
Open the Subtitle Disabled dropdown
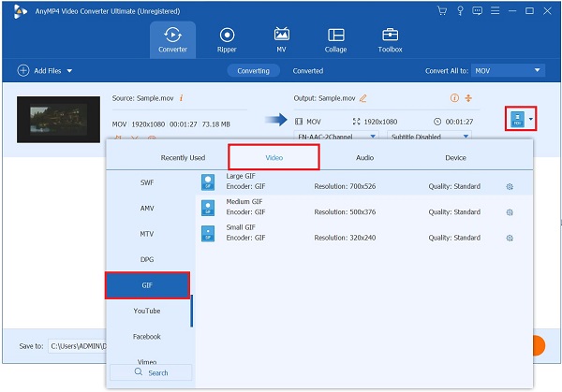pyautogui.click(x=429, y=137)
